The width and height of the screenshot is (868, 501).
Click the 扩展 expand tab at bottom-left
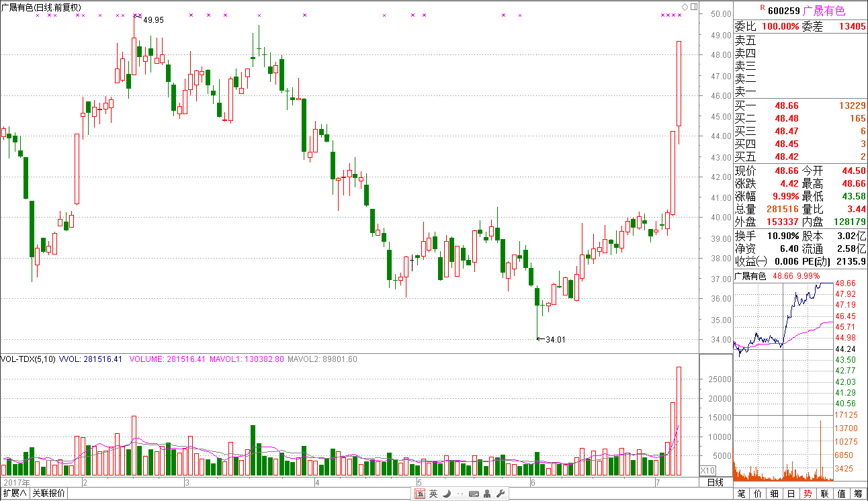(x=15, y=494)
